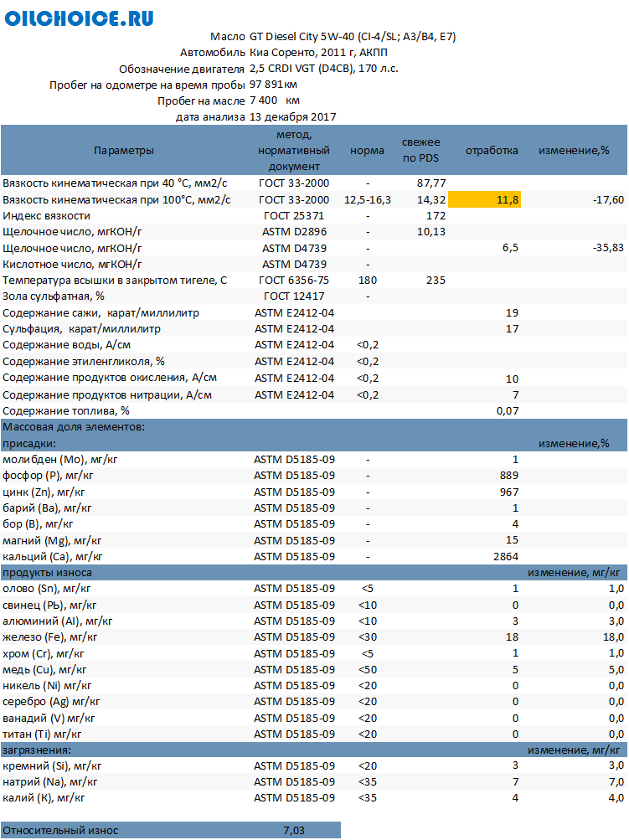Click relative wear value 7,03
This screenshot has width=629, height=840.
(x=294, y=831)
